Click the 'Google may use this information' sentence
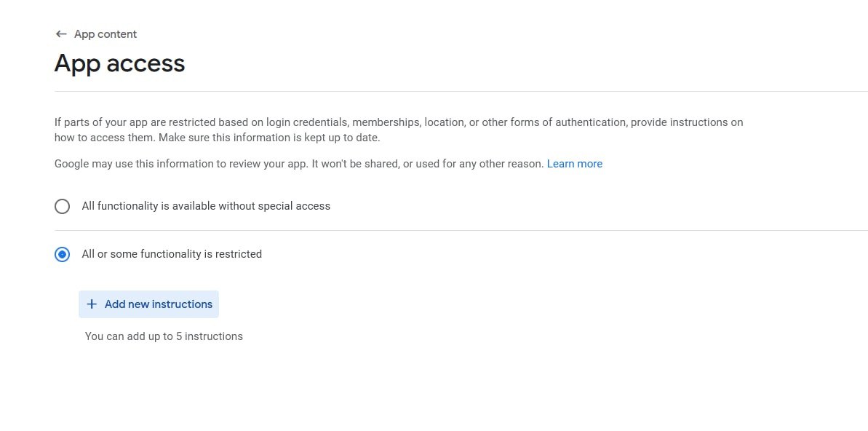Screen dimensions: 868x431 click(x=298, y=164)
